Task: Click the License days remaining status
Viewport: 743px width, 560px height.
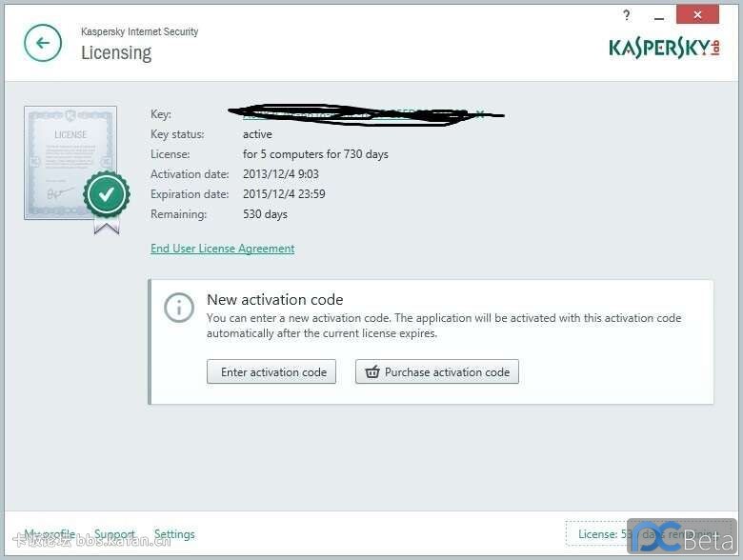Action: pos(649,533)
